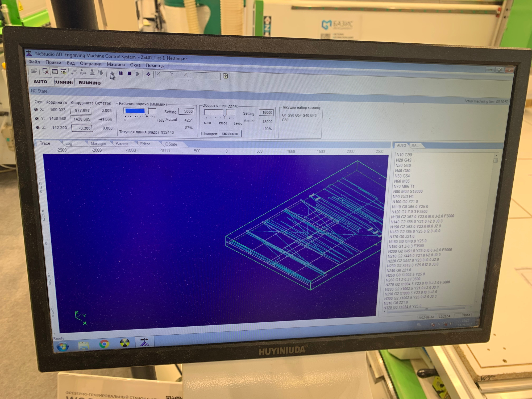Click the RUNNING status field

pos(90,83)
